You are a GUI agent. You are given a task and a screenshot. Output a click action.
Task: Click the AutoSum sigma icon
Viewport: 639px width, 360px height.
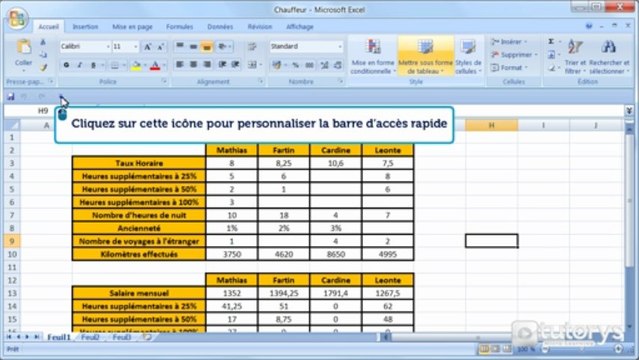551,42
